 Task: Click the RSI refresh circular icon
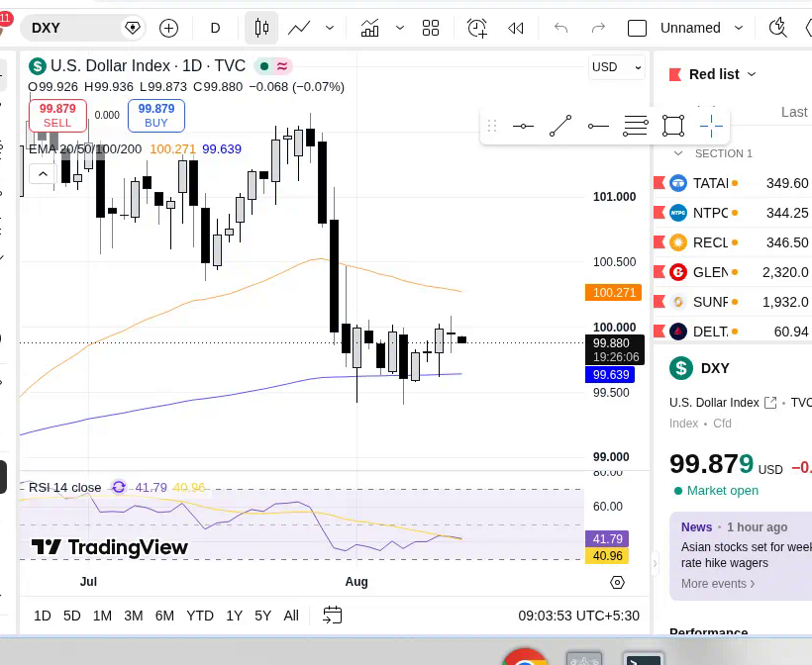(119, 487)
